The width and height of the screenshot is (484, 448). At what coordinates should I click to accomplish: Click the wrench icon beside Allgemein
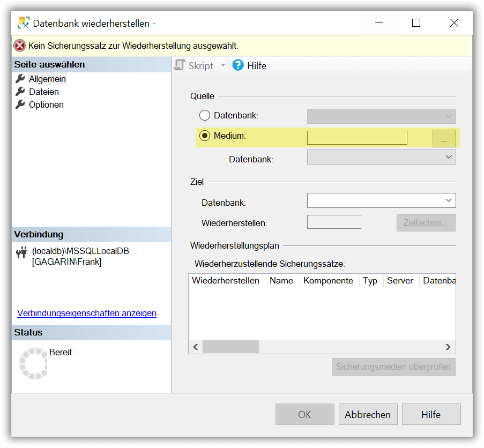20,79
